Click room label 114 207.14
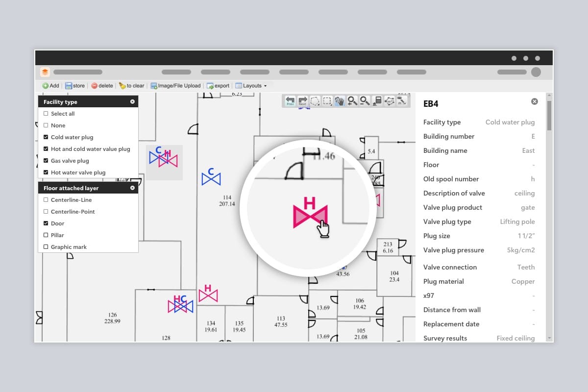 (x=227, y=200)
